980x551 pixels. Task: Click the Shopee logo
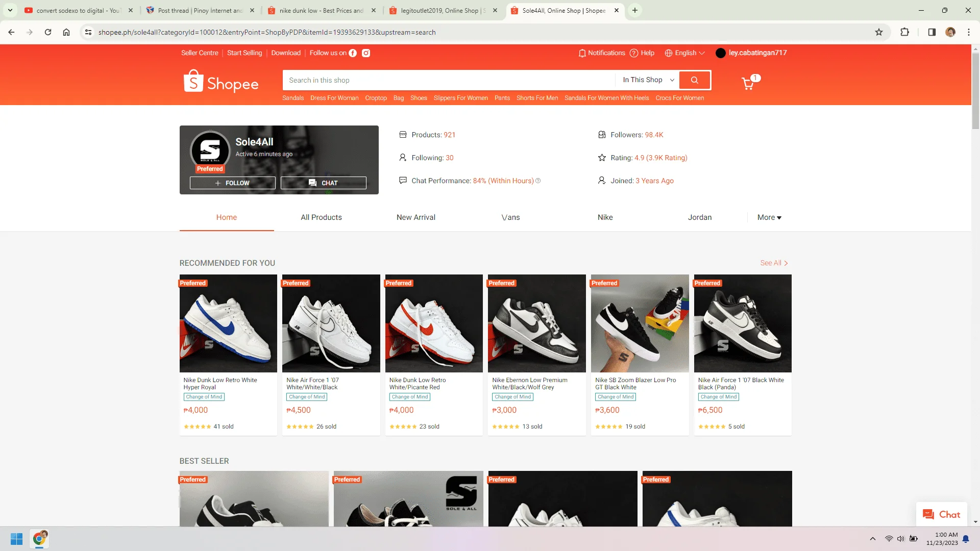(x=221, y=82)
